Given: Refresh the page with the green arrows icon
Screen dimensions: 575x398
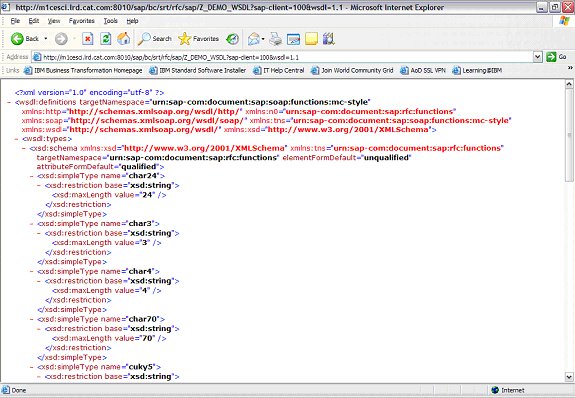Looking at the screenshot, I should point(106,39).
